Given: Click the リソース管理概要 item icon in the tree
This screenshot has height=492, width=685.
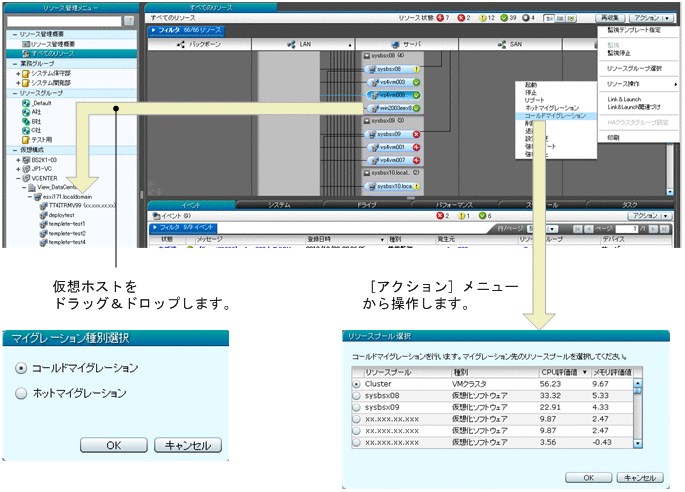Looking at the screenshot, I should point(26,44).
